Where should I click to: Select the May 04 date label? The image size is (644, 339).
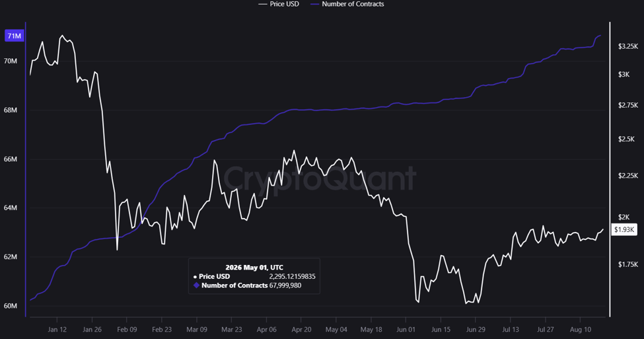tap(336, 330)
